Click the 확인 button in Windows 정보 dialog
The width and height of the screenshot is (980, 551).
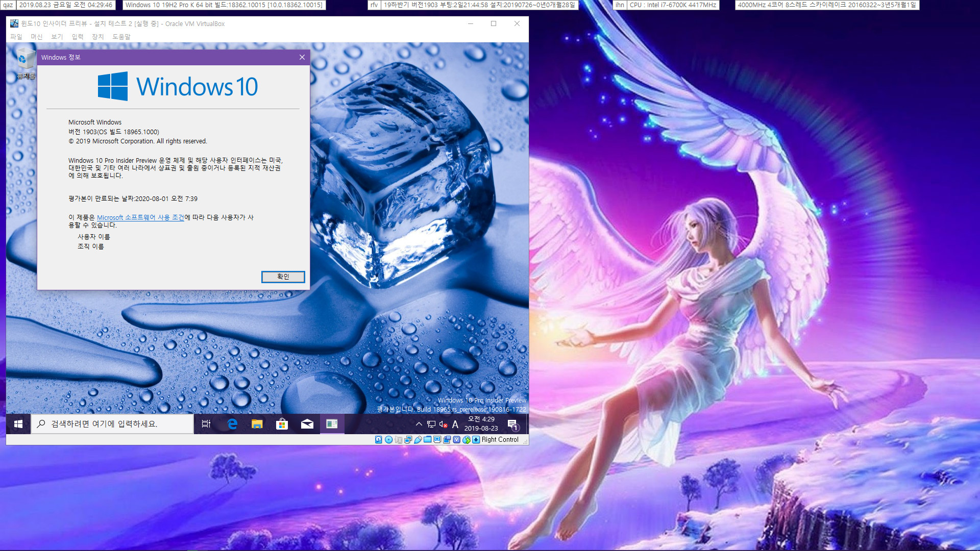(283, 277)
